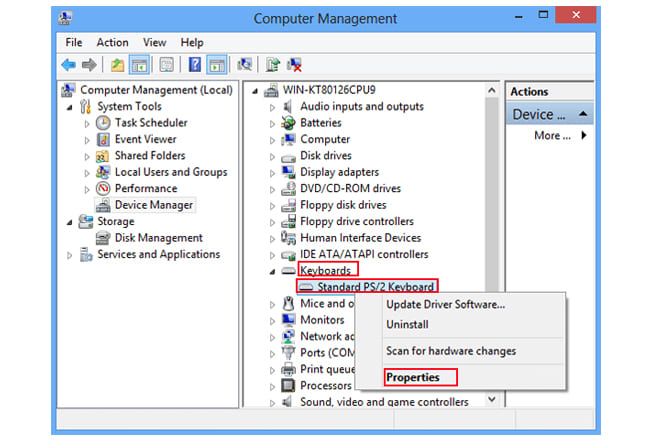Click the device list scroll up arrow
Image resolution: width=650 pixels, height=441 pixels.
tap(492, 90)
